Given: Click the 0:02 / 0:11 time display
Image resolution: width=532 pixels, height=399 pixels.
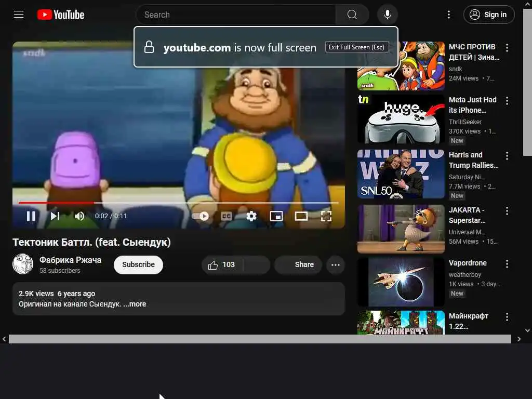Looking at the screenshot, I should point(111,216).
